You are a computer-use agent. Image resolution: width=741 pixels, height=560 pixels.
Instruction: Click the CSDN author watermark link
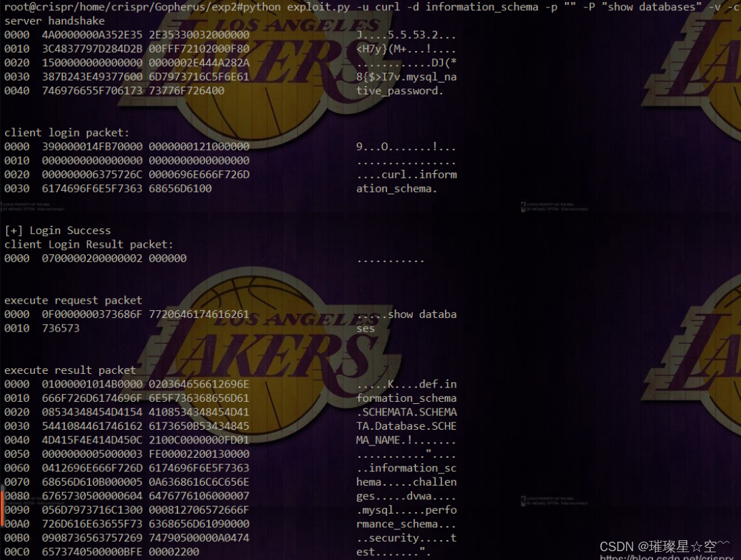[x=664, y=547]
